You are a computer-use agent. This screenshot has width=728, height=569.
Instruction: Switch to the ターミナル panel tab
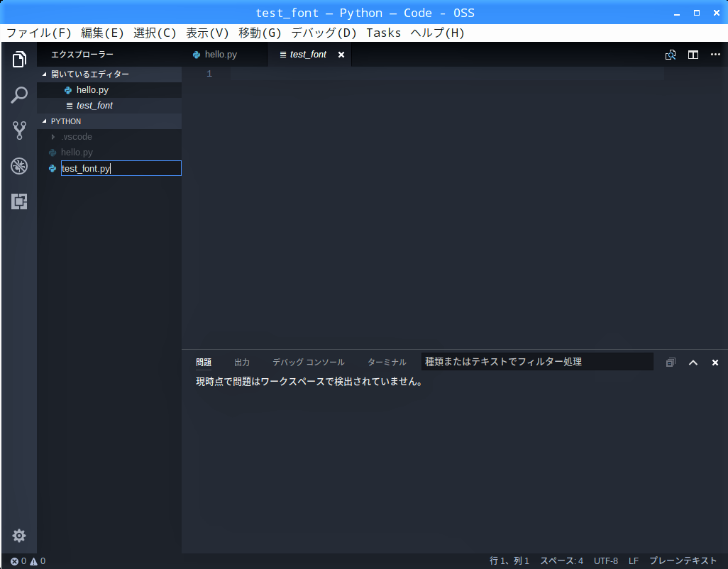(387, 363)
